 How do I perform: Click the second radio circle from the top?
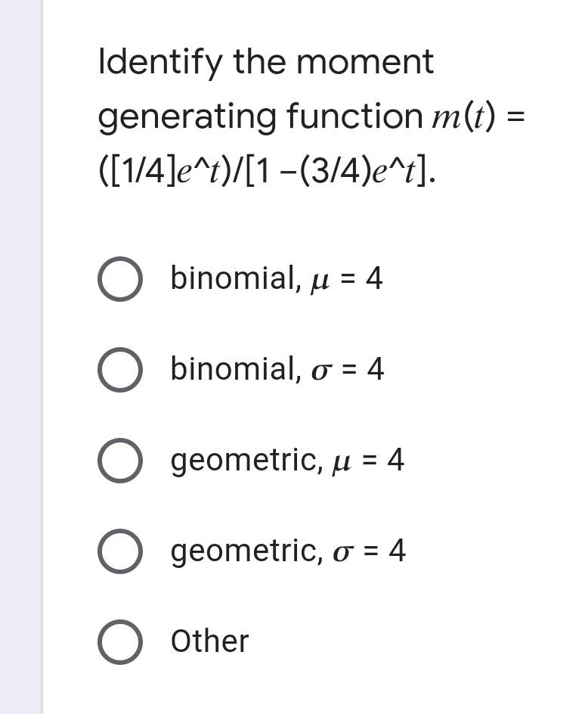pos(121,370)
